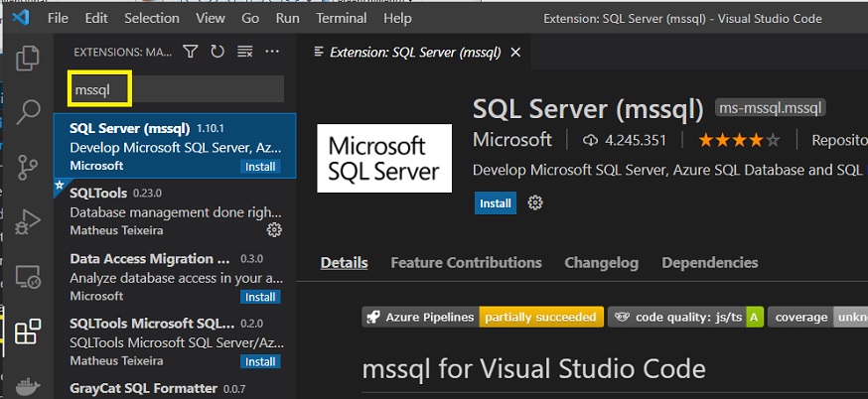
Task: Open the View menu
Action: (x=211, y=18)
